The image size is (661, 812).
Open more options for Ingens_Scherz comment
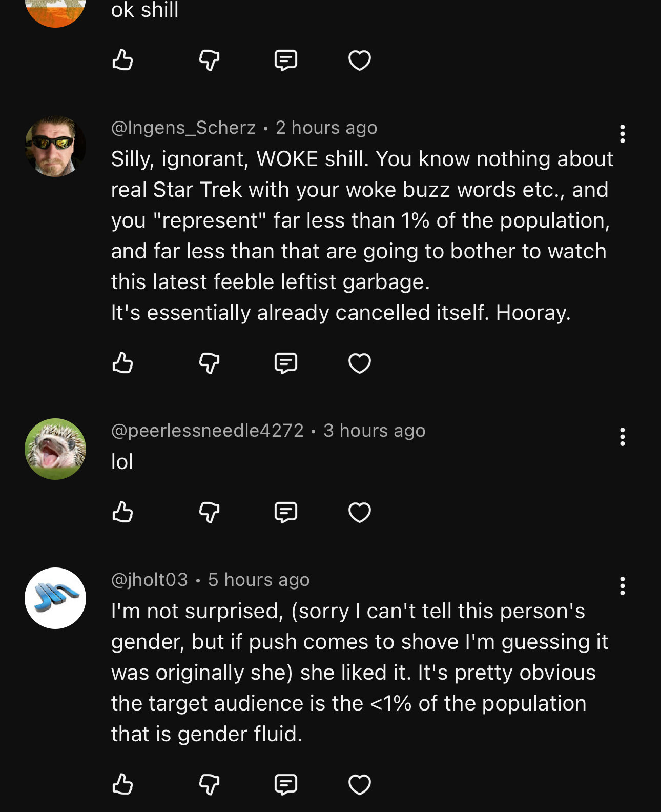pos(622,134)
